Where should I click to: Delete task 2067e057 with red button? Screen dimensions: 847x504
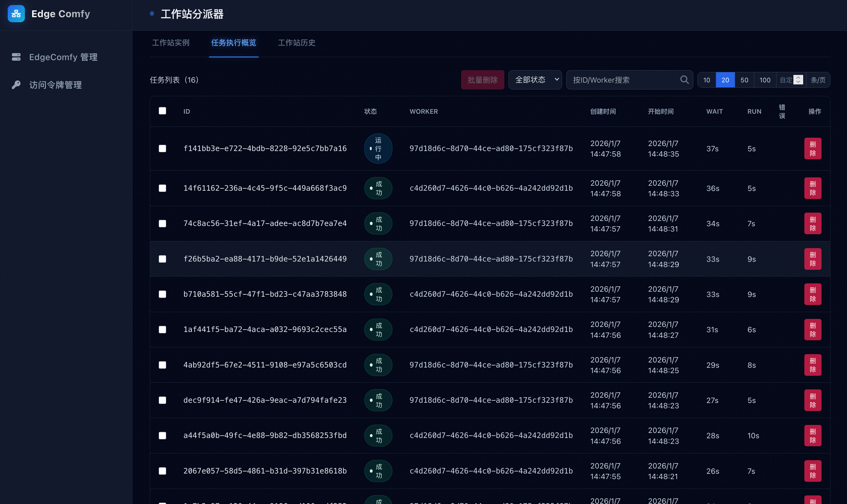pos(812,471)
